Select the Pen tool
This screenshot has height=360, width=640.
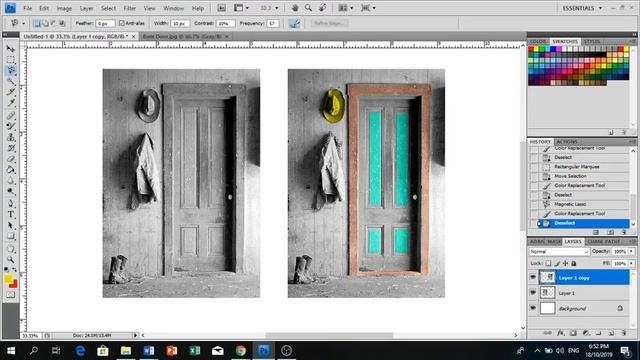tap(11, 203)
